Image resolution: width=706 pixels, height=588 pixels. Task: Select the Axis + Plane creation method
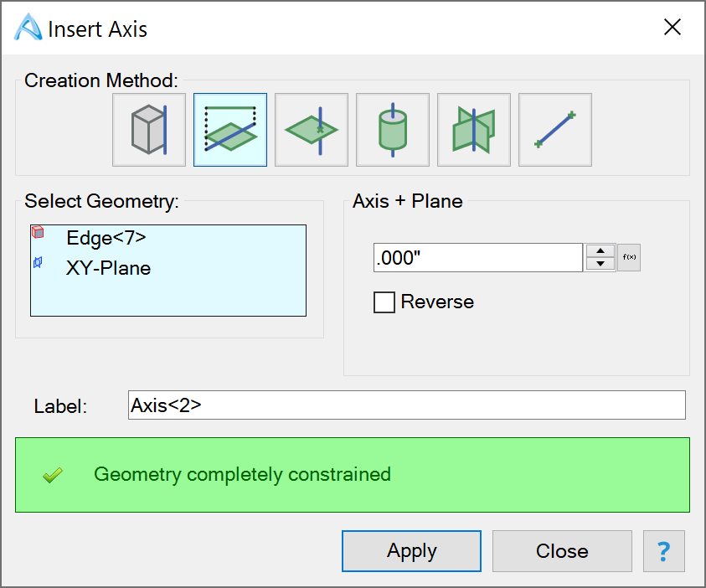point(230,130)
